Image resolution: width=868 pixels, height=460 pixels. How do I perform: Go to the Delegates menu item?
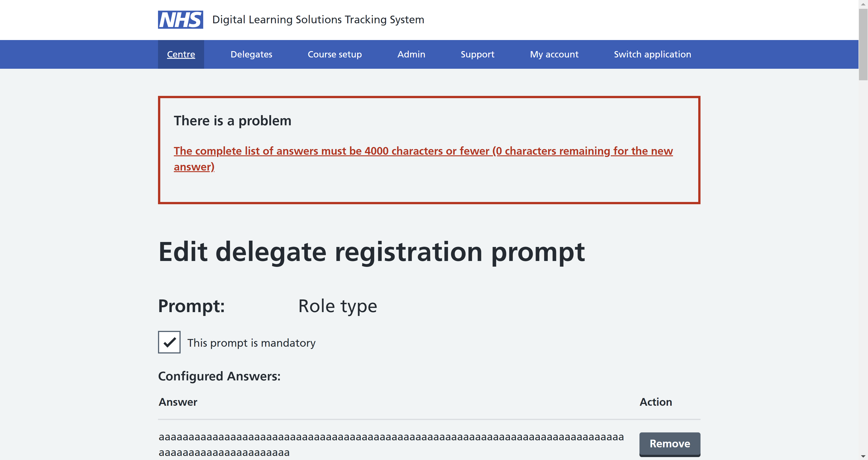pos(251,54)
